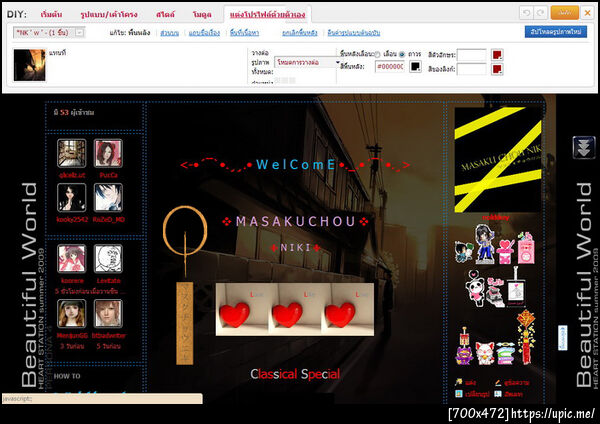Click the top-left wand action icon
Viewport: 600px width, 424px height.
click(458, 382)
